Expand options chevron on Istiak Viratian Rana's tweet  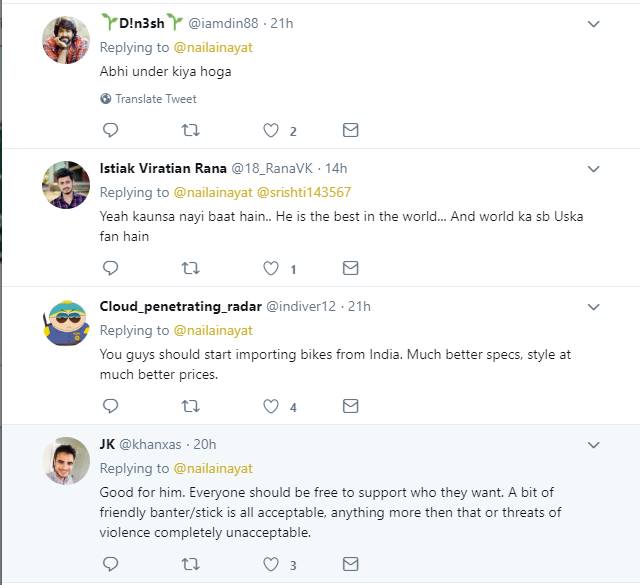coord(593,168)
